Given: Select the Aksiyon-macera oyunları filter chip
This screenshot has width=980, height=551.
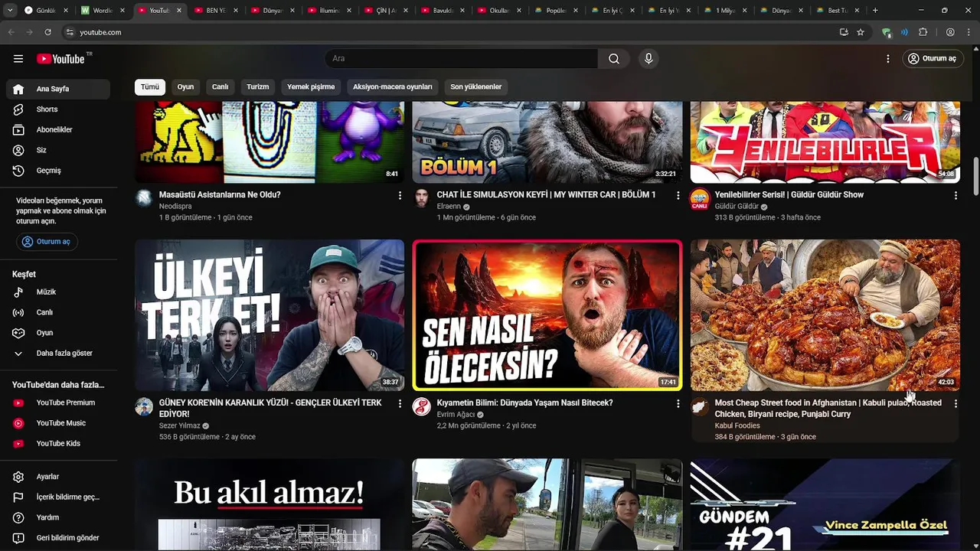Looking at the screenshot, I should (393, 86).
